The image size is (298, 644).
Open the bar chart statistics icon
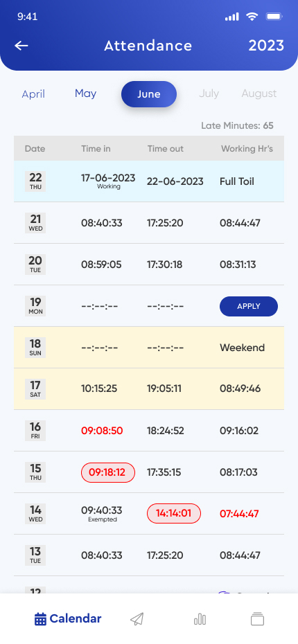tap(200, 619)
